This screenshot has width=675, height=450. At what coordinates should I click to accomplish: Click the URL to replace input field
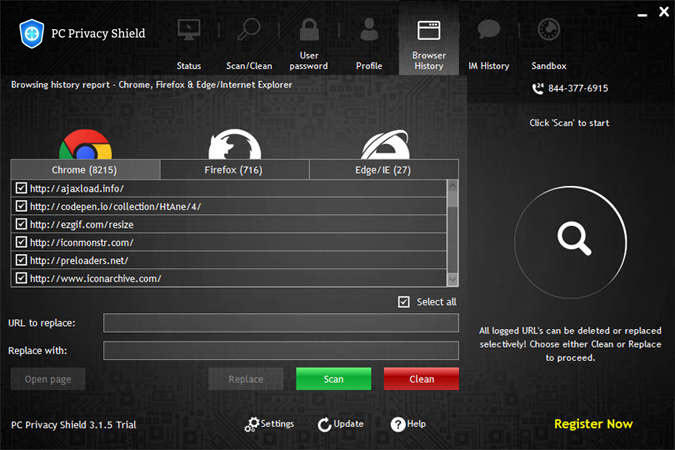(281, 323)
